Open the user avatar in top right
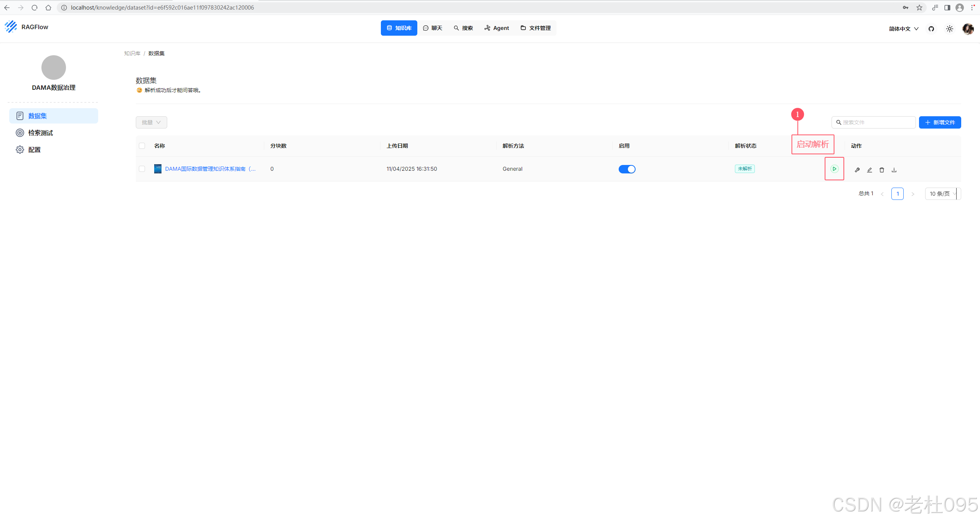 [968, 29]
